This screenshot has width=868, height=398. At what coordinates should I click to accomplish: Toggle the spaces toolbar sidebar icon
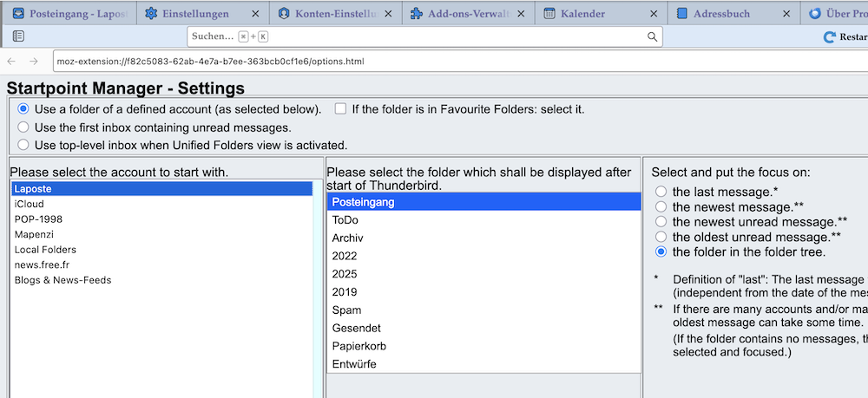coord(18,36)
